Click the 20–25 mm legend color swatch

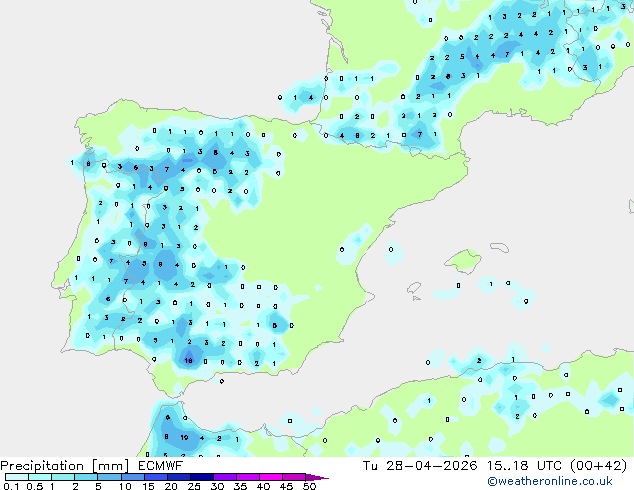pos(178,477)
